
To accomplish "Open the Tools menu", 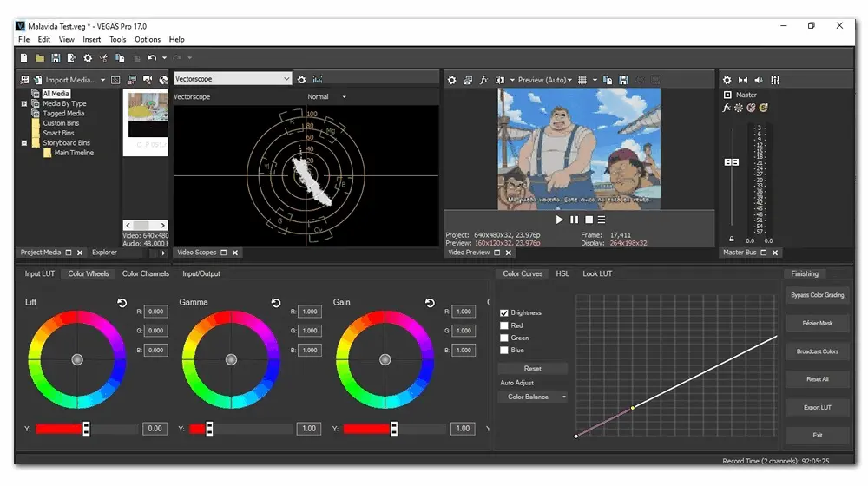I will pyautogui.click(x=117, y=39).
